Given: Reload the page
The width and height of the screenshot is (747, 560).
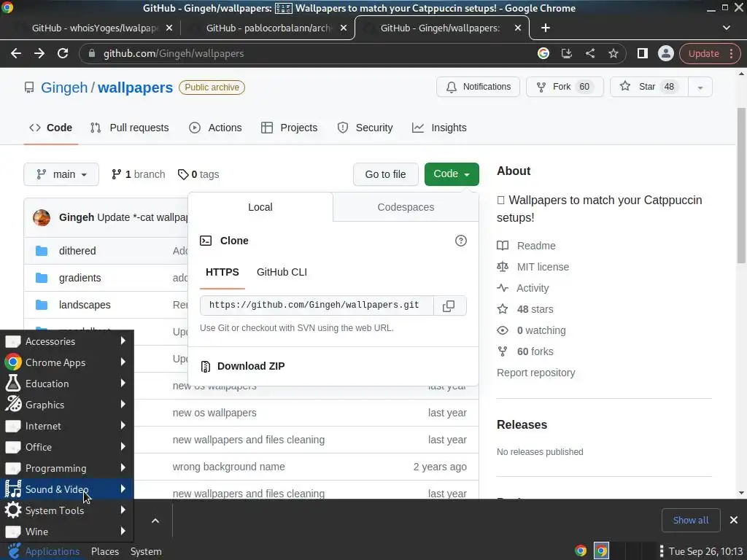Looking at the screenshot, I should click(63, 53).
